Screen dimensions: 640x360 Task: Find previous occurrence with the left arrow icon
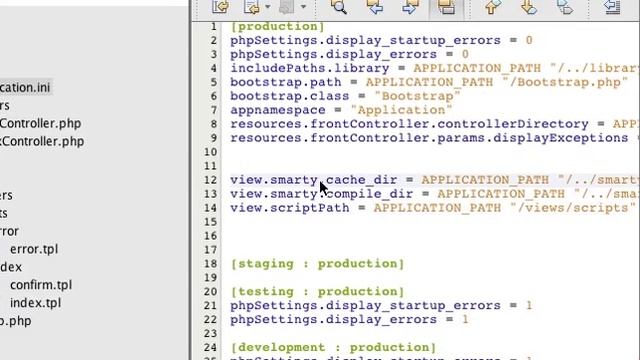click(375, 7)
